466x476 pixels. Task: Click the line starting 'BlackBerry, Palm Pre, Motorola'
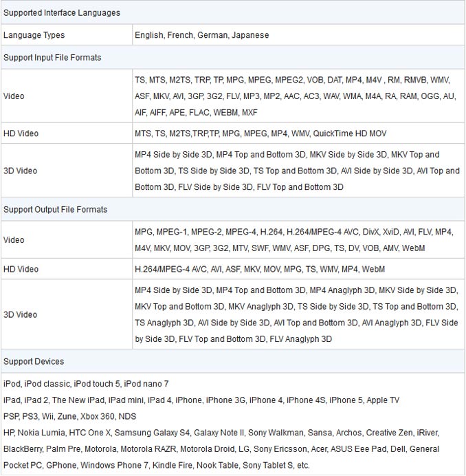click(221, 449)
